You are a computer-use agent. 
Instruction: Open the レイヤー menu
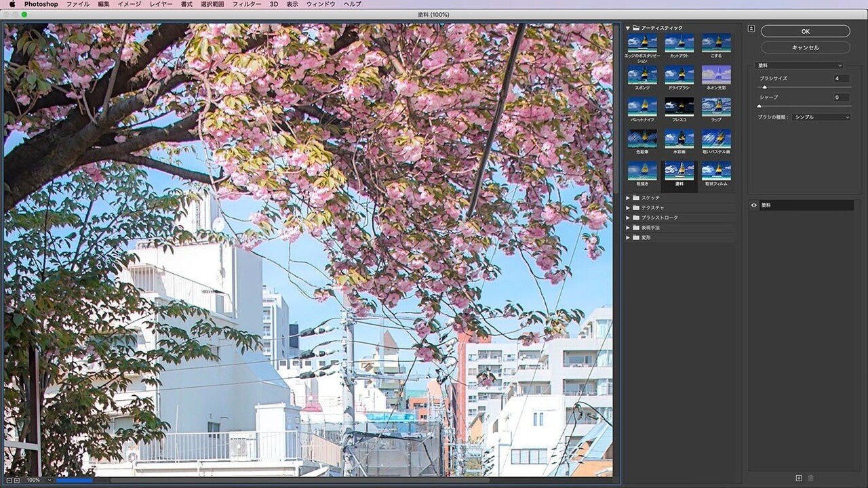[x=161, y=4]
